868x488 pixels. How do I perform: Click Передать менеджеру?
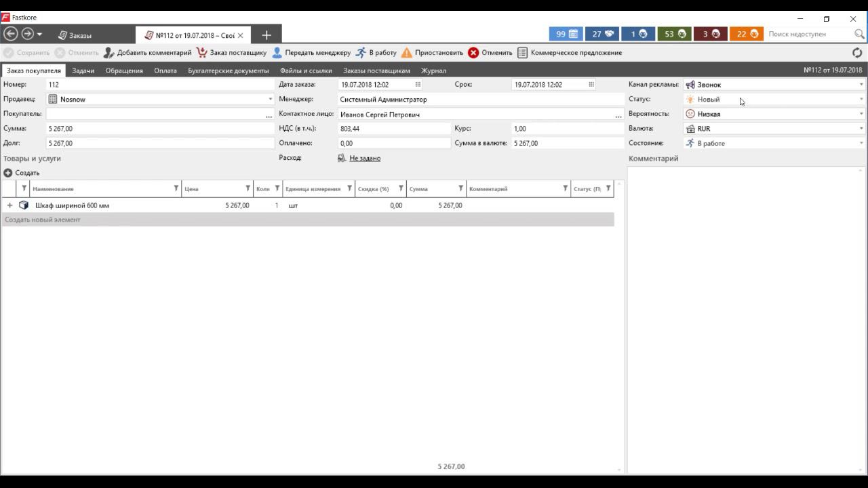(x=311, y=53)
